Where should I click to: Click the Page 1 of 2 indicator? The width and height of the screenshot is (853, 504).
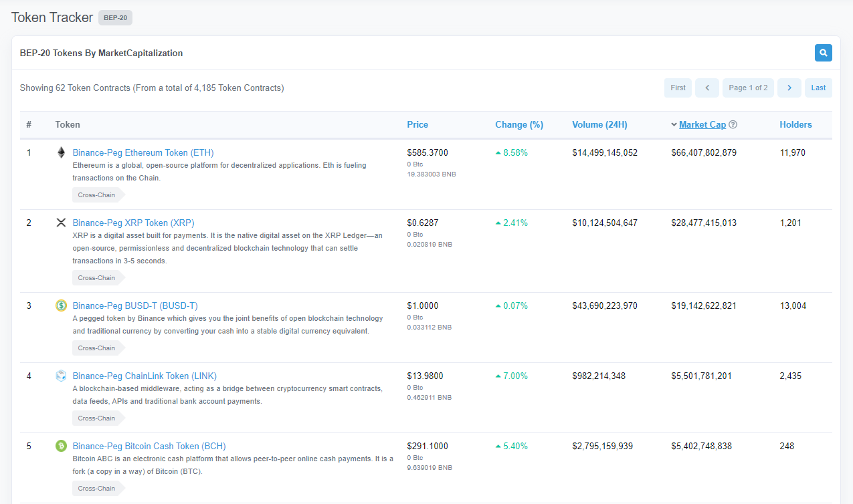tap(748, 88)
